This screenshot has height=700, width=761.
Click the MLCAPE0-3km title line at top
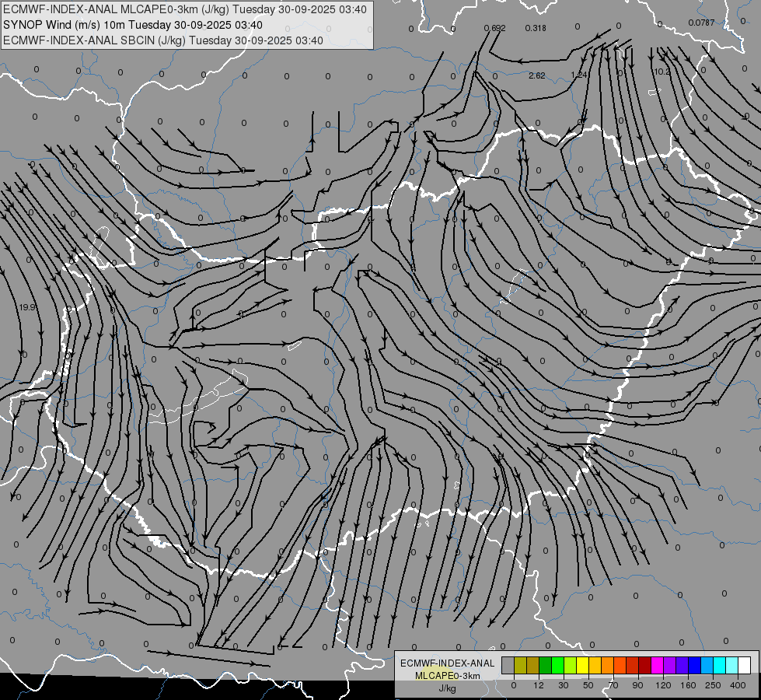click(x=185, y=9)
